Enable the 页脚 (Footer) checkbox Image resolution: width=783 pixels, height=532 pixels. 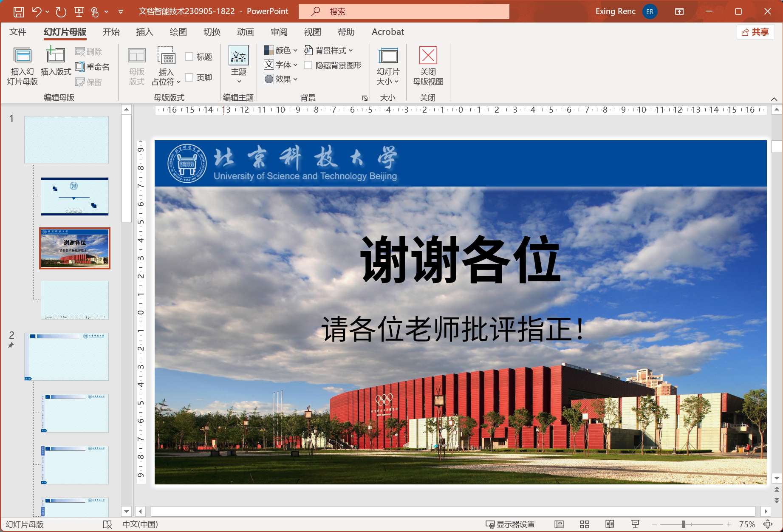coord(189,77)
